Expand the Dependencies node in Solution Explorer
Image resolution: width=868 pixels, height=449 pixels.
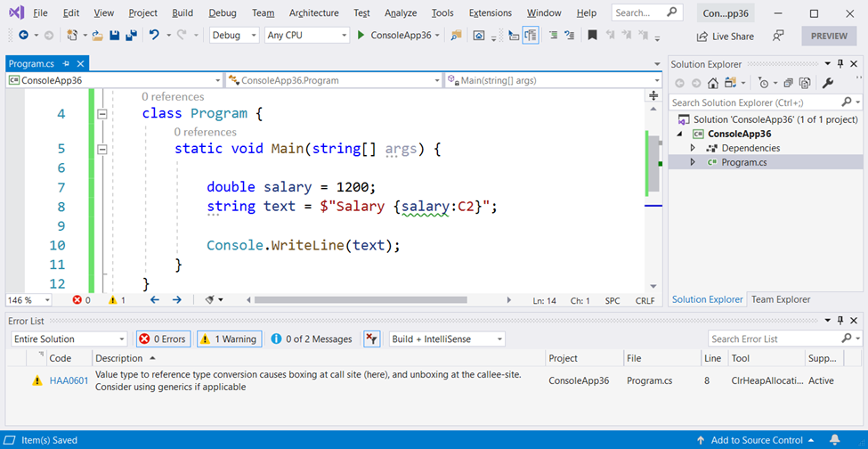coord(693,148)
